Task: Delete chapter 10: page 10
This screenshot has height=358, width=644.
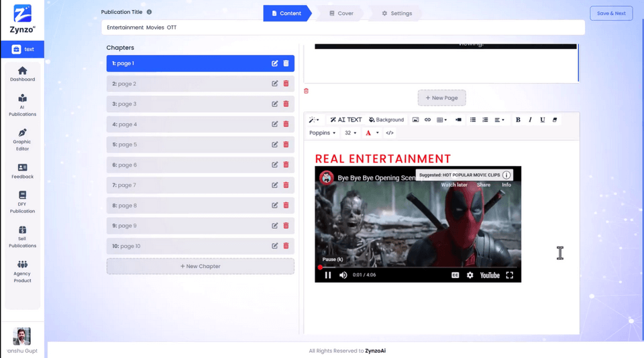Action: coord(286,246)
